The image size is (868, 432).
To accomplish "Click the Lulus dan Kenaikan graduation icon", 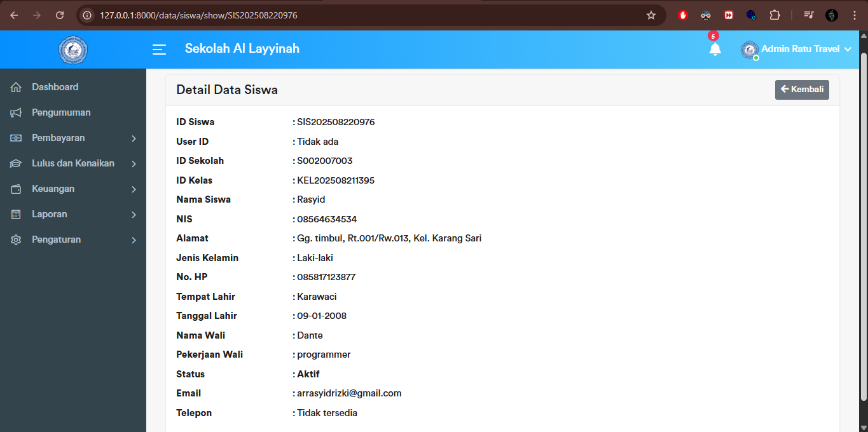I will (x=16, y=163).
